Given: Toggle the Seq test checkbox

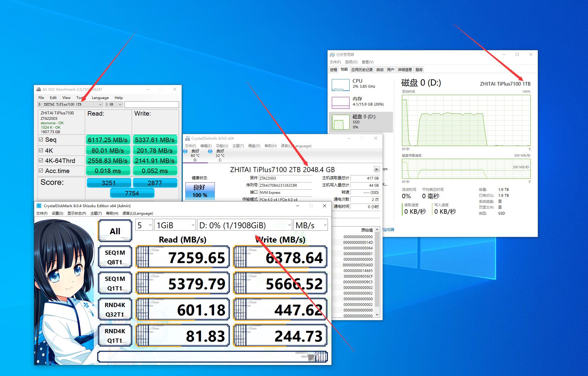Looking at the screenshot, I should [41, 139].
